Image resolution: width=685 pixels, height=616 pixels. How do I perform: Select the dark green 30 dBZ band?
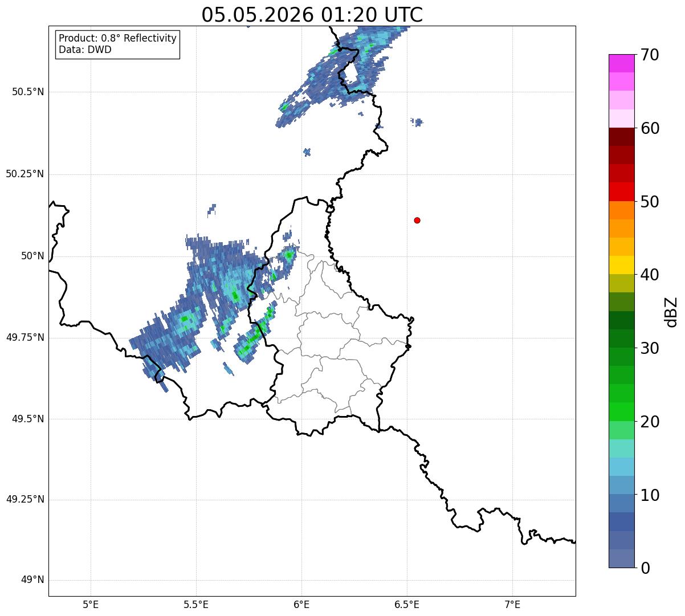pyautogui.click(x=622, y=338)
